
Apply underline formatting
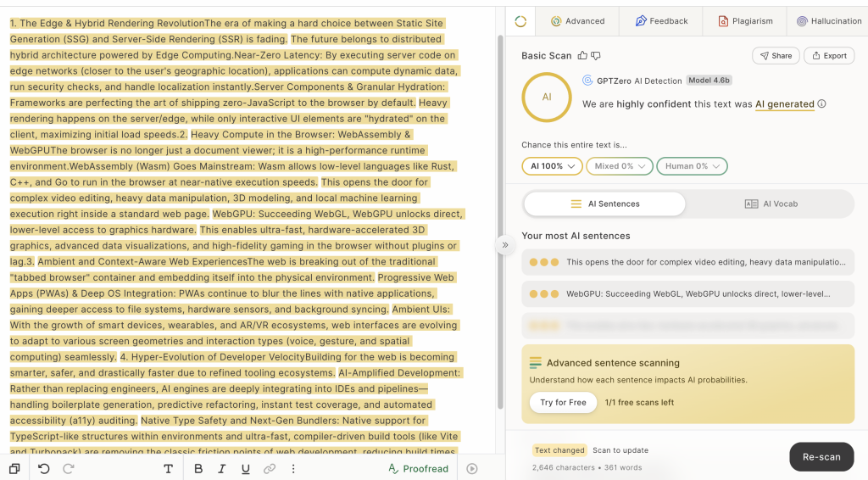pyautogui.click(x=245, y=468)
